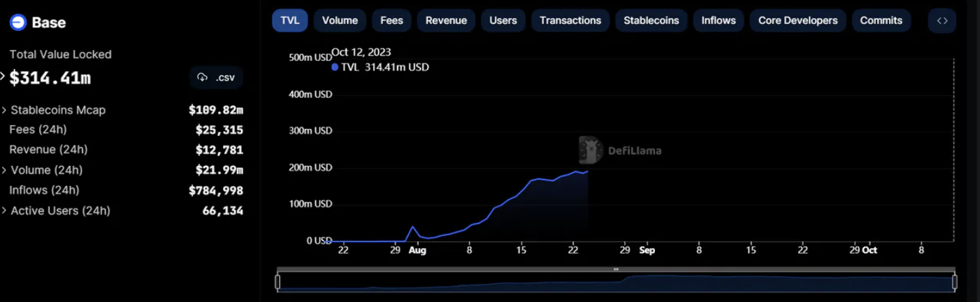Toggle the Revenue chart metric
Viewport: 980px width, 302px height.
[x=446, y=20]
